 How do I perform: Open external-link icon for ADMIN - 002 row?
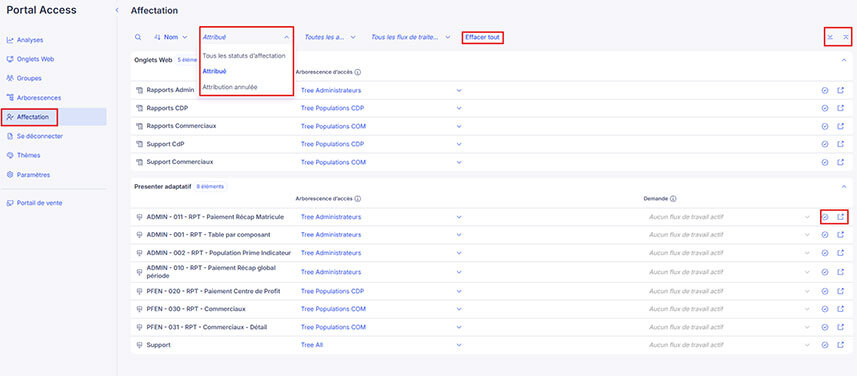pos(841,253)
